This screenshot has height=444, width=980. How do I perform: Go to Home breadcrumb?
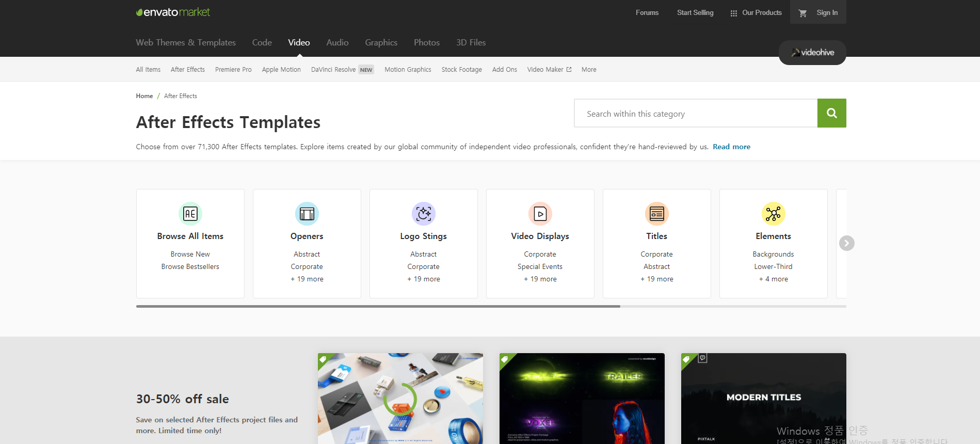(144, 96)
